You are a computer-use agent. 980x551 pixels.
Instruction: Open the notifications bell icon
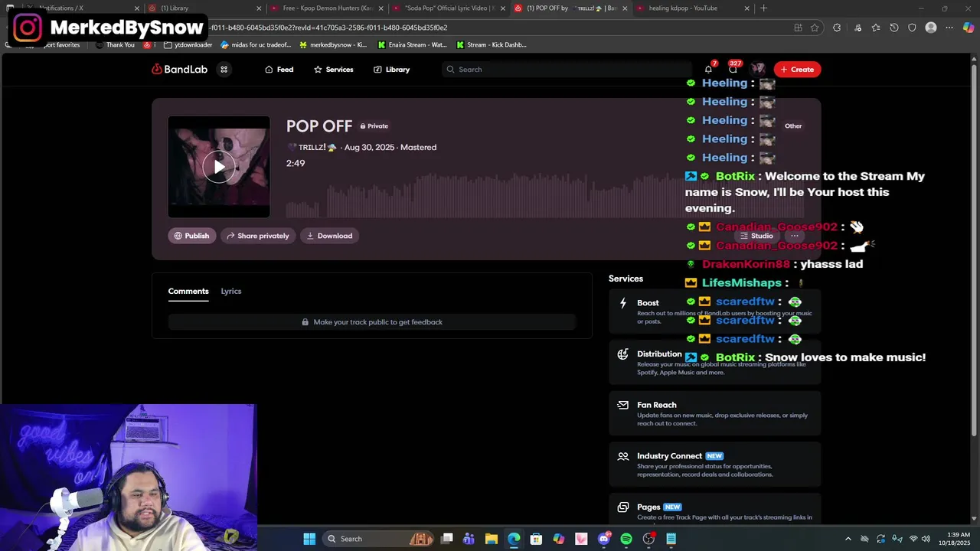coord(708,69)
